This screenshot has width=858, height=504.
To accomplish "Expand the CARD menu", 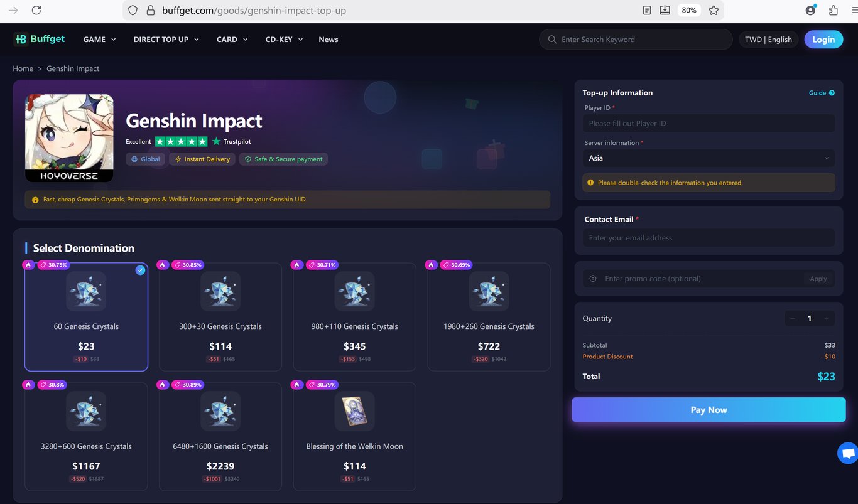I will (x=232, y=40).
